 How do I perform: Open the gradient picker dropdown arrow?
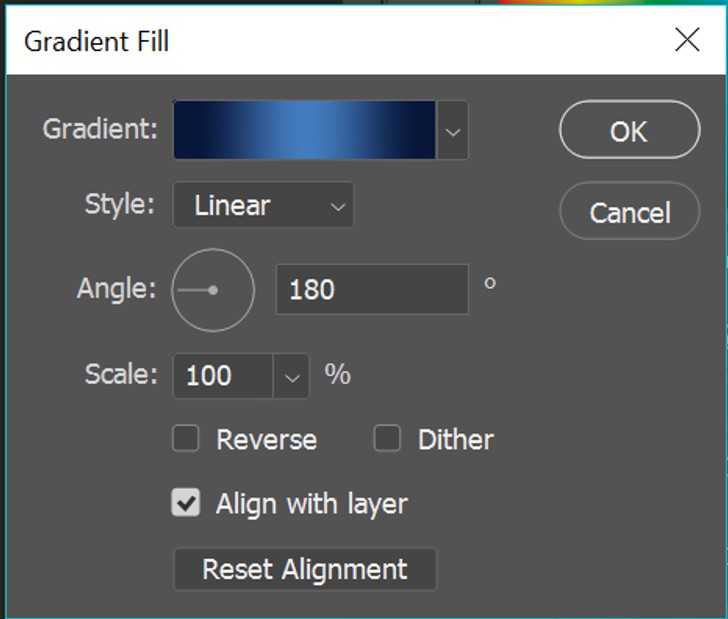coord(453,130)
